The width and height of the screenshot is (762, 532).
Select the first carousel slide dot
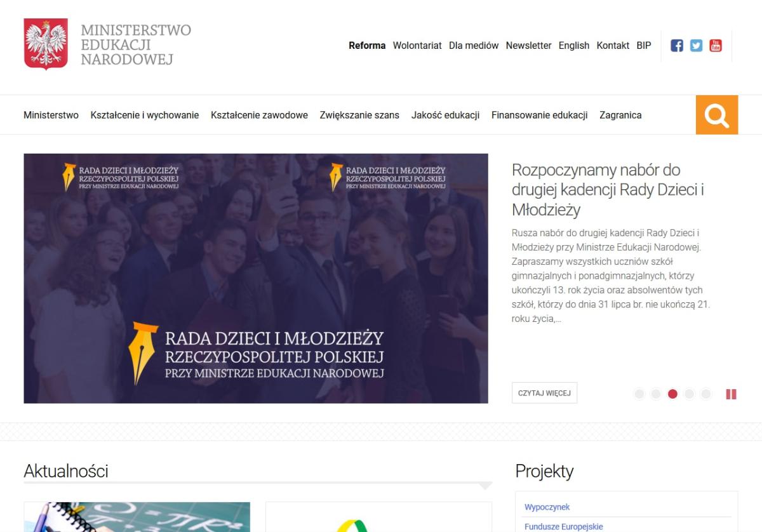click(639, 394)
